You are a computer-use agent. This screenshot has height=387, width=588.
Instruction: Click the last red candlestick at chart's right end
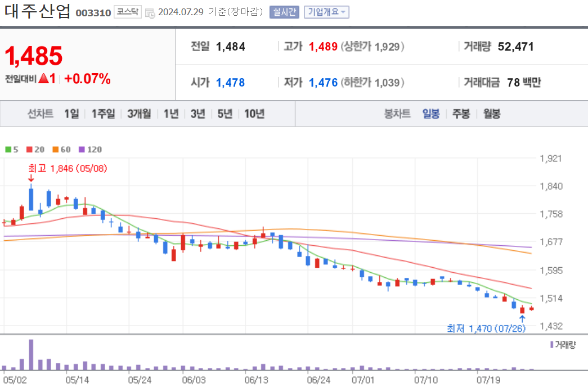coord(531,309)
